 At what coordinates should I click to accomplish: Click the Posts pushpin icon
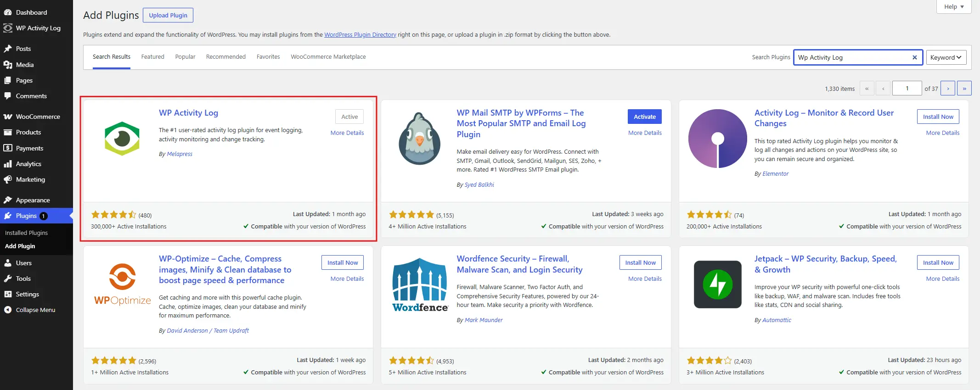click(8, 49)
